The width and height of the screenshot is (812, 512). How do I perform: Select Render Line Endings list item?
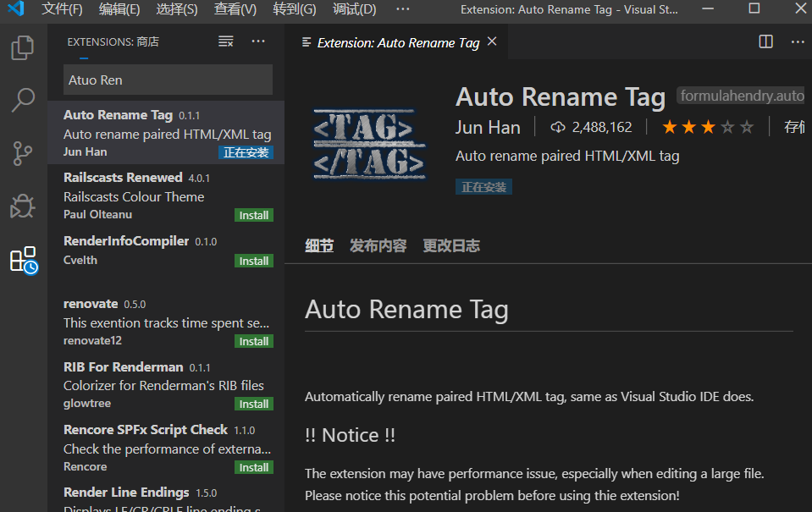tap(166, 497)
